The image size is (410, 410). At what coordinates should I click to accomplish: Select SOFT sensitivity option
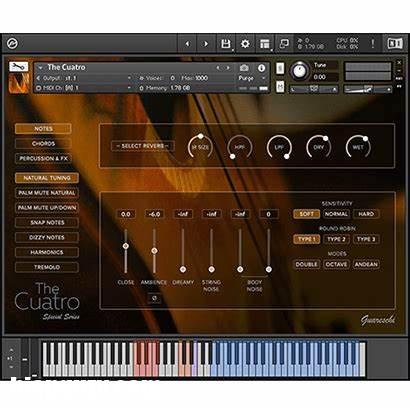point(306,214)
